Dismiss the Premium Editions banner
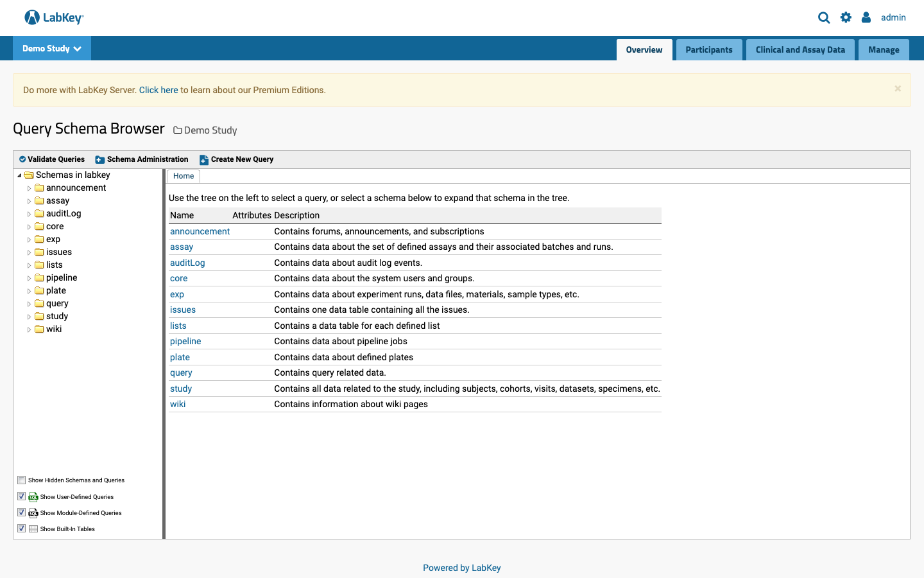 point(898,89)
